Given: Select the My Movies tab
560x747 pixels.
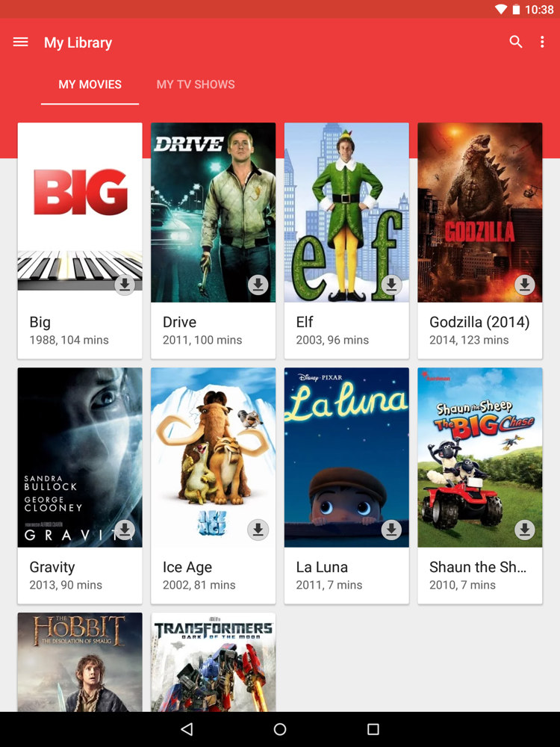Looking at the screenshot, I should tap(90, 84).
